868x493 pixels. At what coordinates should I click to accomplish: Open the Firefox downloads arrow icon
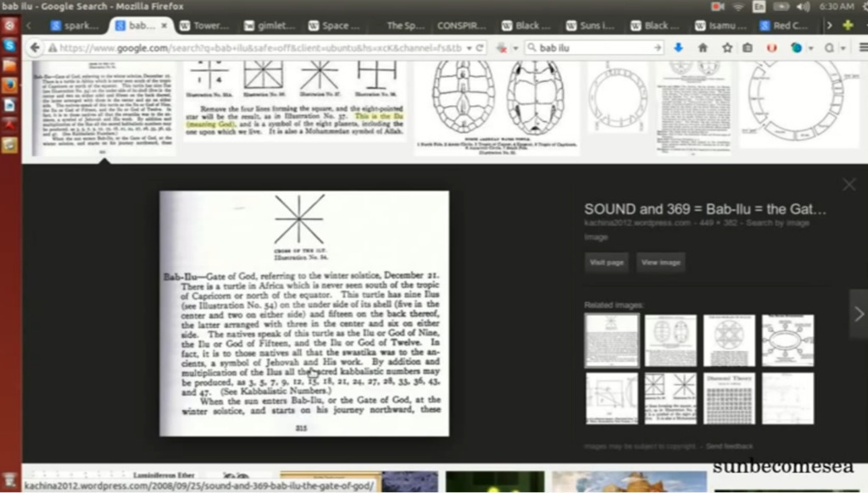[677, 48]
